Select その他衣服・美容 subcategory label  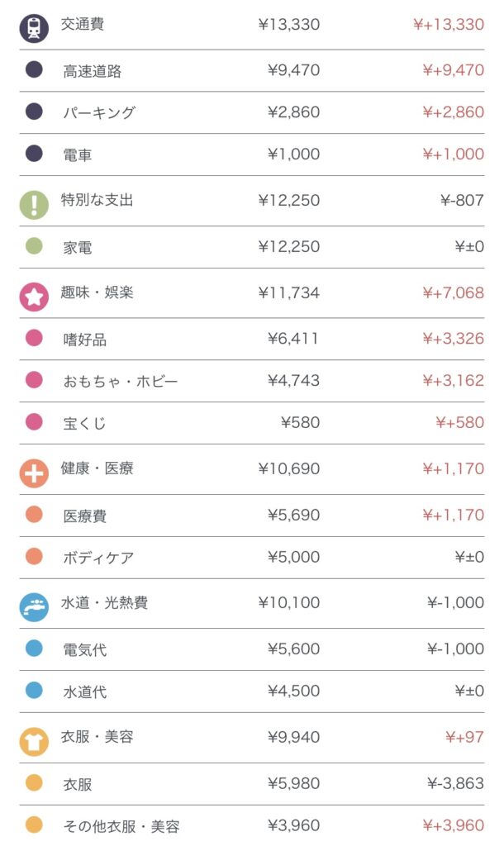pyautogui.click(x=121, y=826)
